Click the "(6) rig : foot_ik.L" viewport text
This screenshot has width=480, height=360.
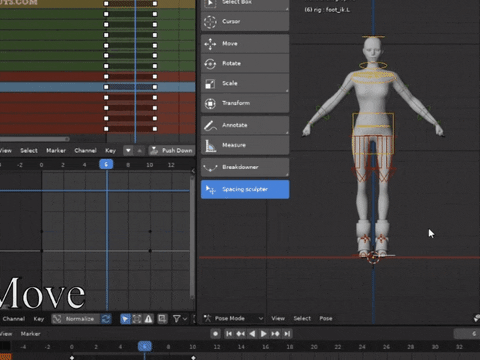tap(327, 10)
